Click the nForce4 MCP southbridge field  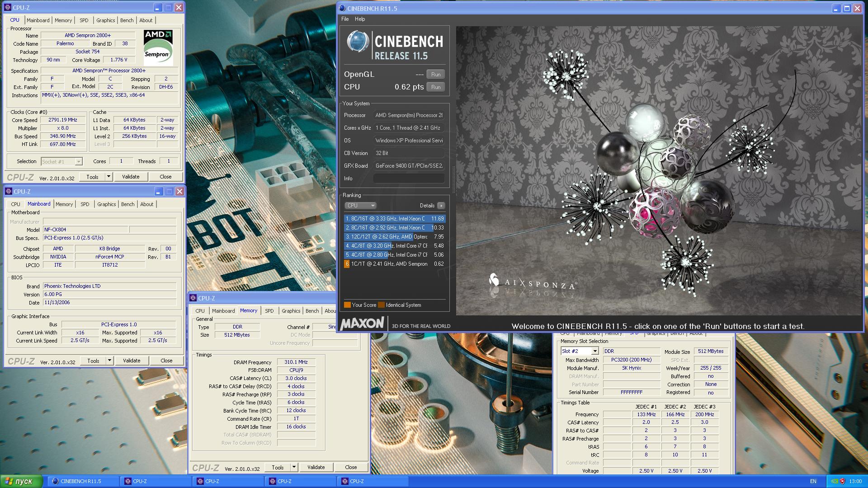[x=109, y=257]
